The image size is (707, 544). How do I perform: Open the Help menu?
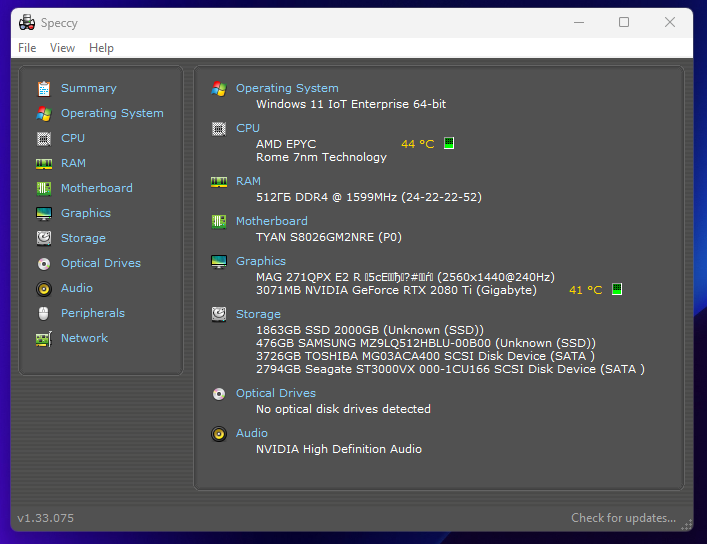coord(101,48)
